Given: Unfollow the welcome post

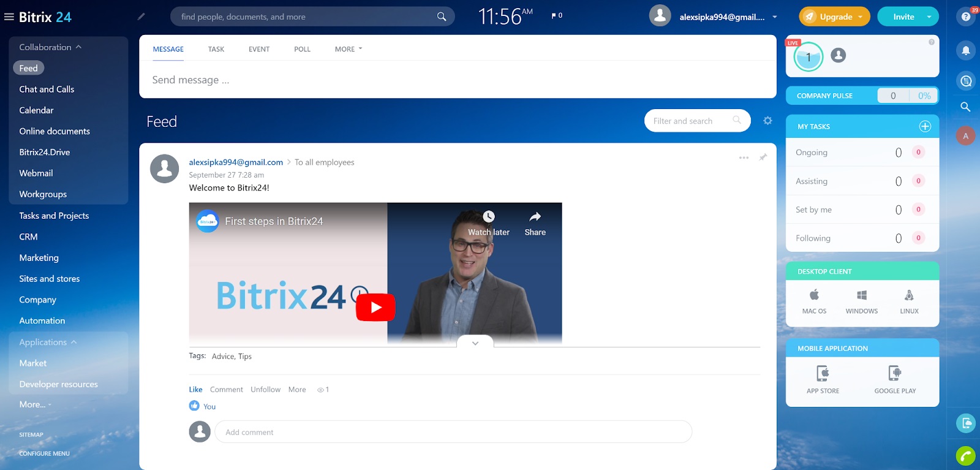Looking at the screenshot, I should pyautogui.click(x=265, y=389).
